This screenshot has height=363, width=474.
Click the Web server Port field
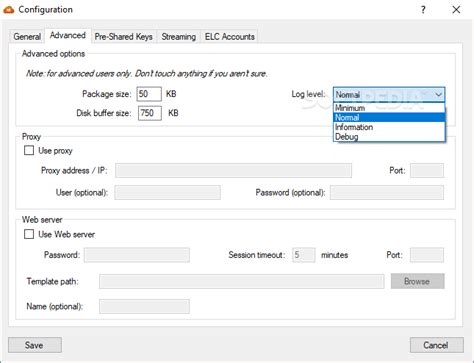click(427, 255)
